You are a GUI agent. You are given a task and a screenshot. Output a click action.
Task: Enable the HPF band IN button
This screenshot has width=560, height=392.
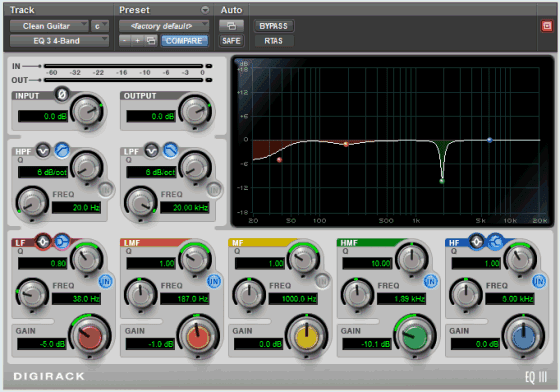coord(106,190)
